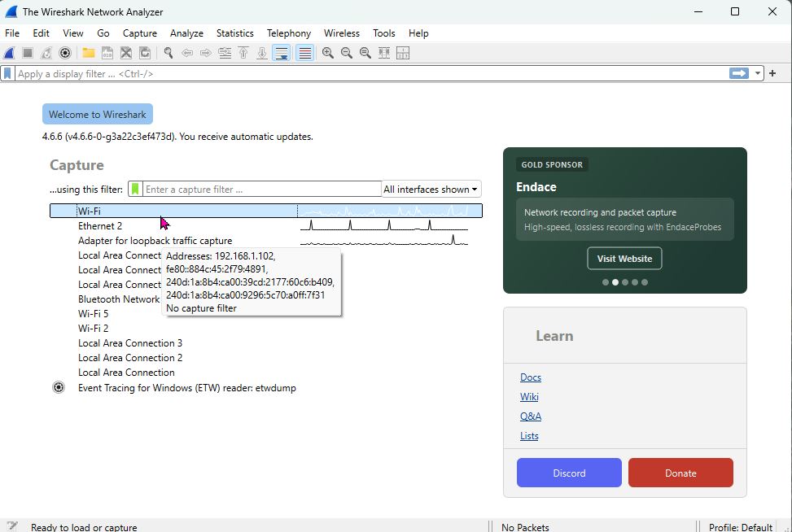Select the Ethernet 2 interface
The image size is (792, 532).
click(x=266, y=225)
